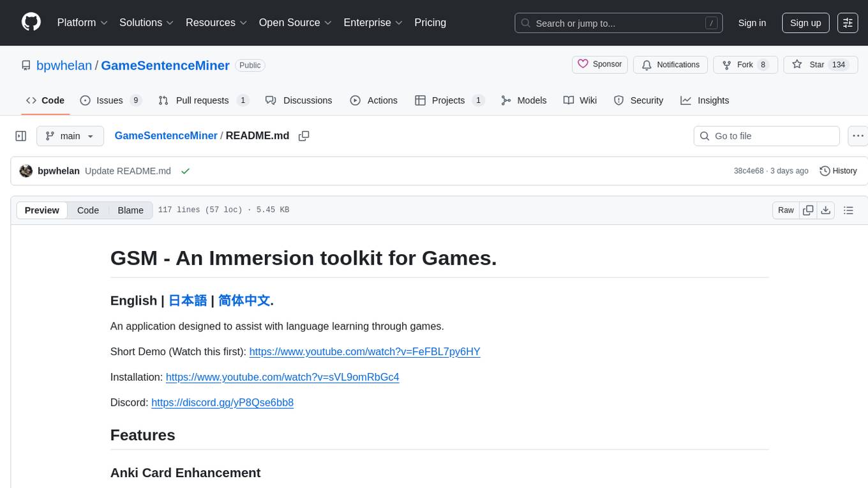Viewport: 868px width, 488px height.
Task: Click the Issues count badge 9
Action: point(135,100)
